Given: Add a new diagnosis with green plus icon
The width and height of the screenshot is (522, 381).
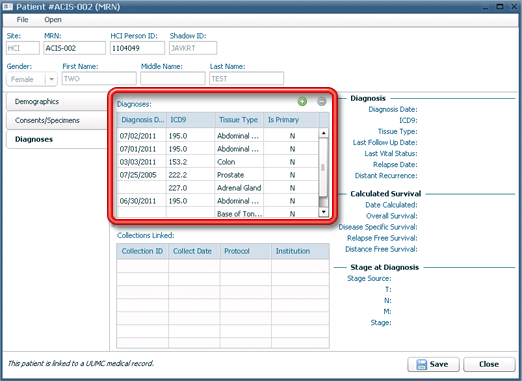Looking at the screenshot, I should coord(302,101).
